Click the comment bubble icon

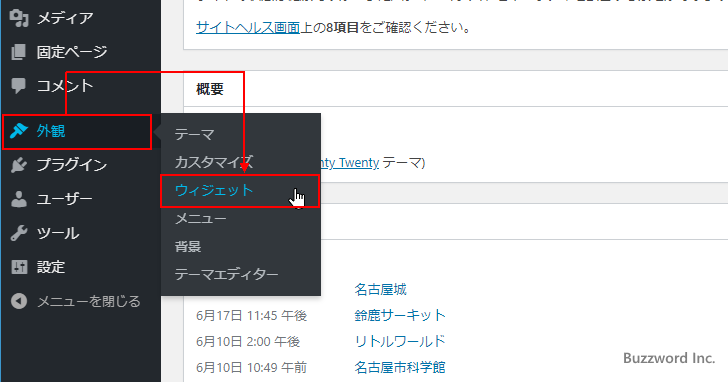[x=19, y=85]
